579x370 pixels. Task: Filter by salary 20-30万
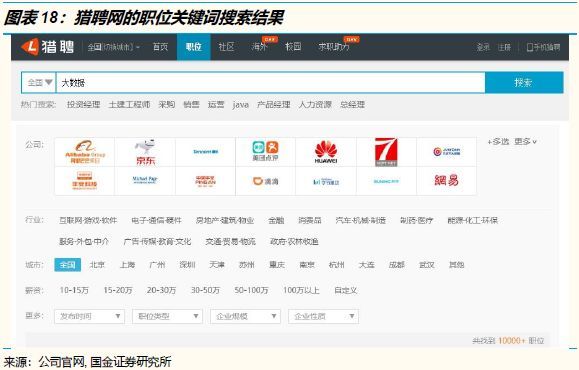(x=161, y=290)
